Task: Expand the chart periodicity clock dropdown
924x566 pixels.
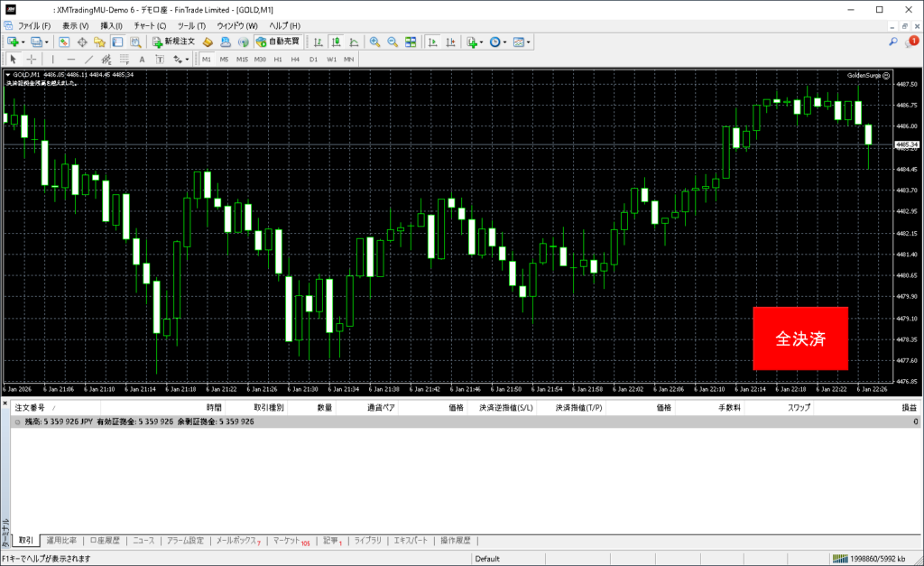Action: tap(505, 42)
